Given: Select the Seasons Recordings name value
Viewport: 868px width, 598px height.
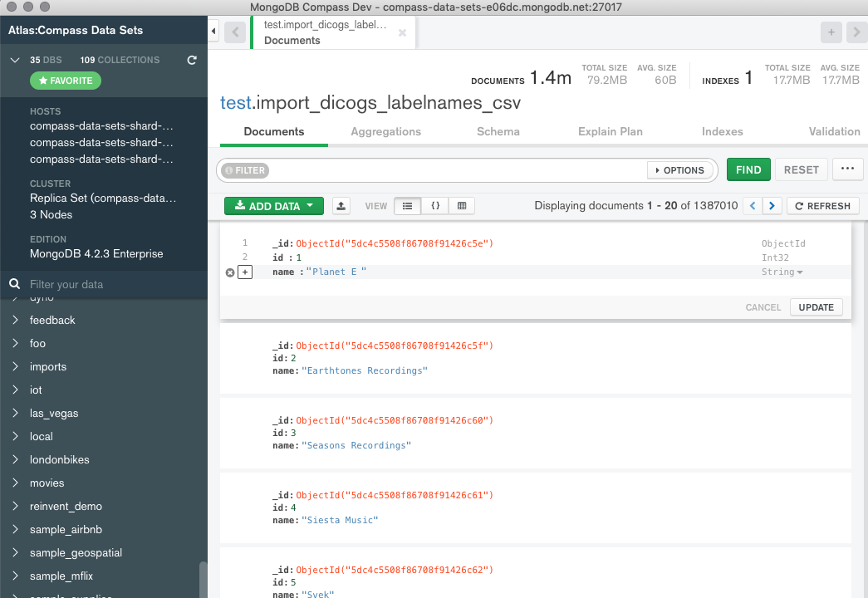Looking at the screenshot, I should [x=356, y=445].
